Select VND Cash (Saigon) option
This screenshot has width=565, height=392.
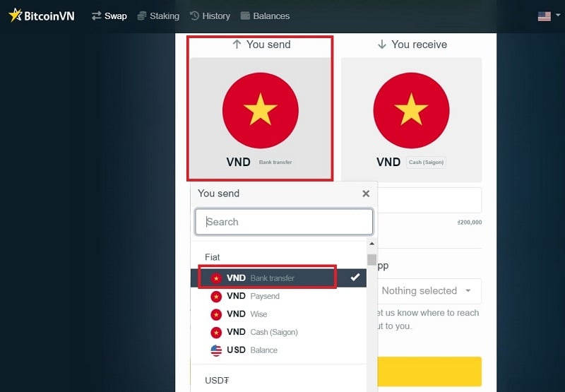[278, 332]
